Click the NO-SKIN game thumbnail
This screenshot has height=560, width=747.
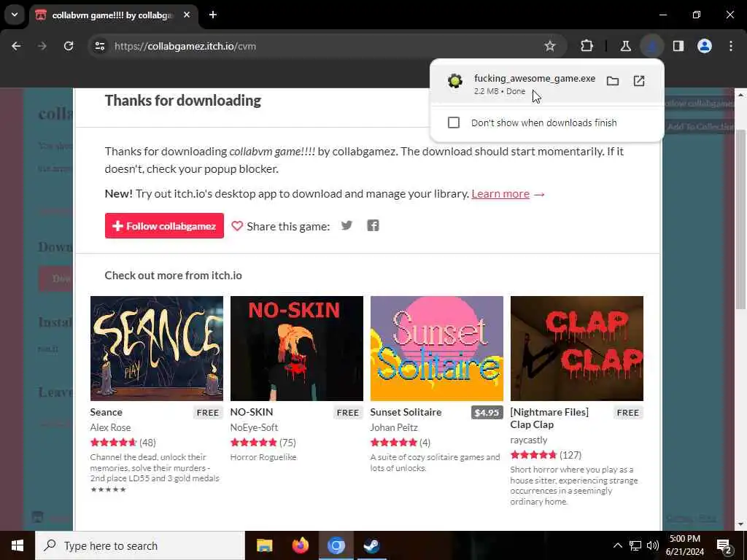tap(297, 349)
